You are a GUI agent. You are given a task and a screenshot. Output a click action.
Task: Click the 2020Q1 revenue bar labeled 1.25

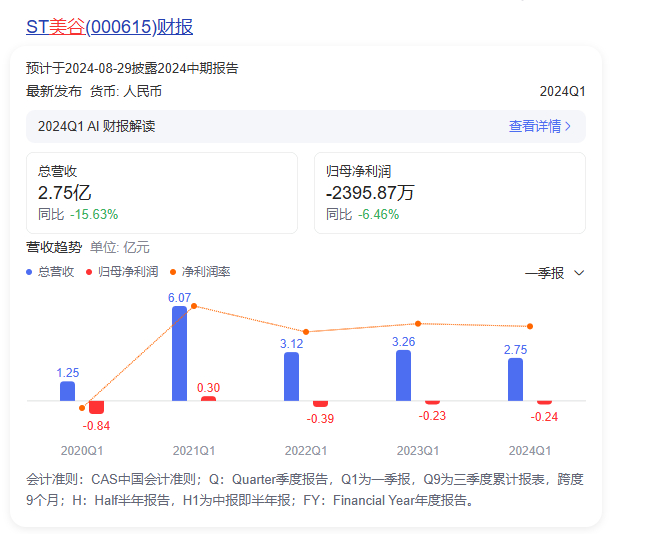click(x=68, y=391)
